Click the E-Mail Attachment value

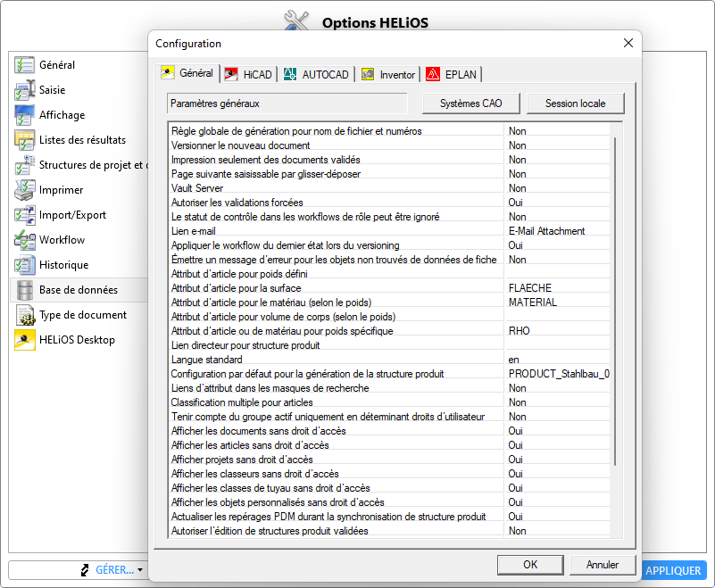(546, 231)
